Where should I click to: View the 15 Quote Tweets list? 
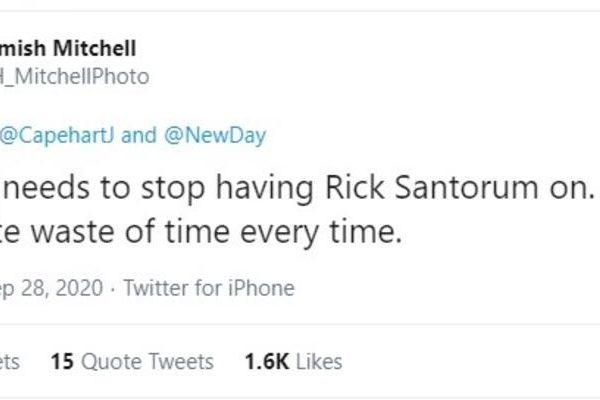click(x=132, y=361)
